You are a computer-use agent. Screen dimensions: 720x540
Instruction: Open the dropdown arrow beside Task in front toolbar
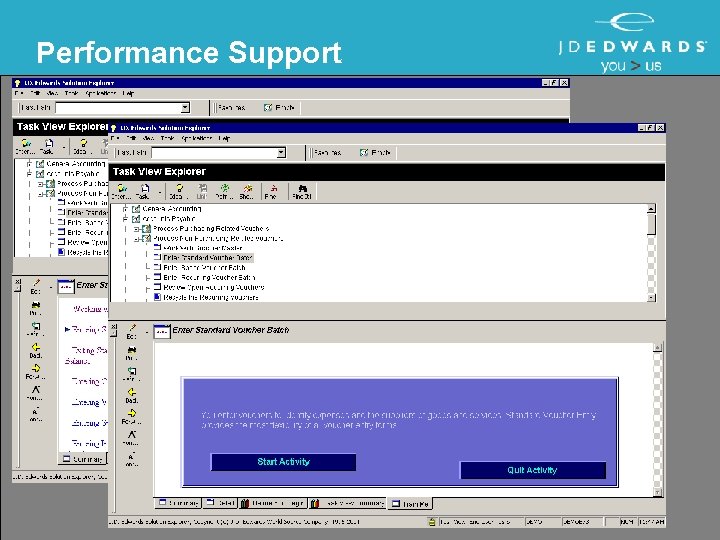[160, 192]
